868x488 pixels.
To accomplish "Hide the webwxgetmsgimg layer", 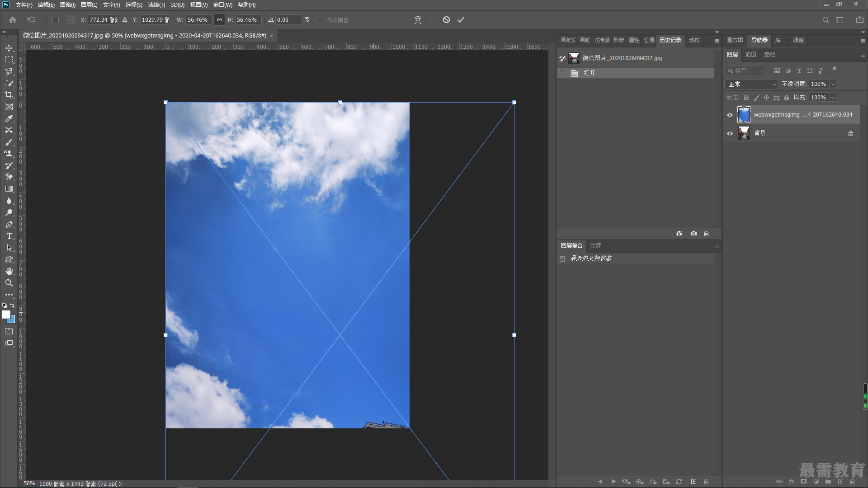I will click(x=730, y=115).
